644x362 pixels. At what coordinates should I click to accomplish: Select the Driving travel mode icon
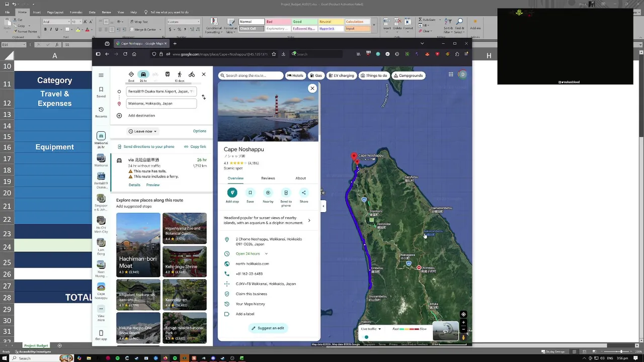[143, 74]
